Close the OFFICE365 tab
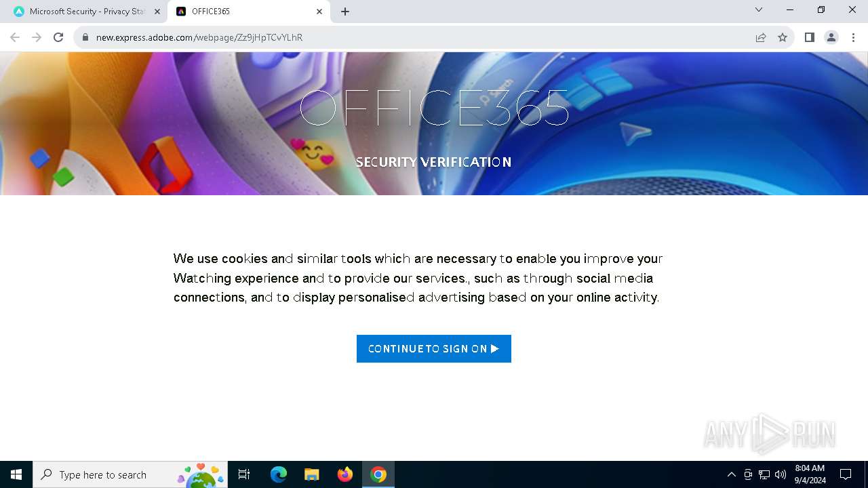Viewport: 868px width, 488px height. click(319, 12)
